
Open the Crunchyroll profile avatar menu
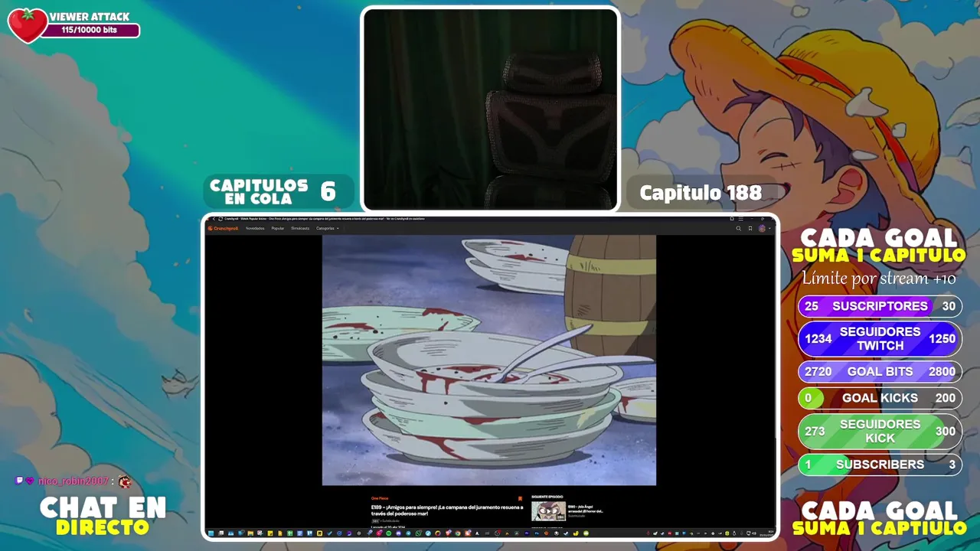(x=762, y=228)
